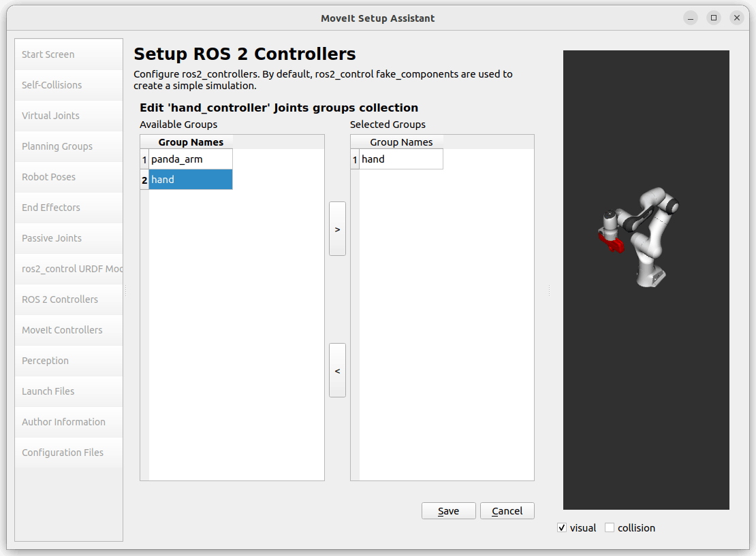Go to Passive Joints
The height and width of the screenshot is (556, 756).
click(69, 238)
